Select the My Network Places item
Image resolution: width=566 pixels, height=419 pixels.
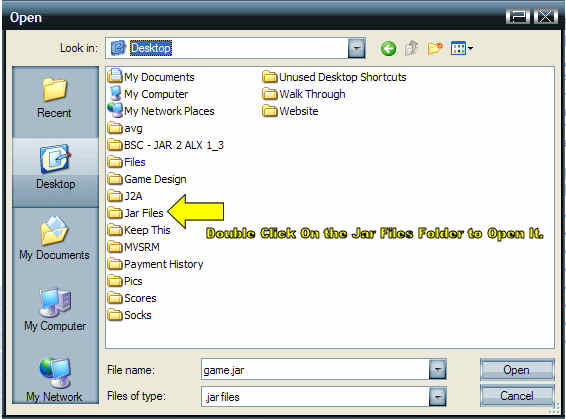(161, 111)
